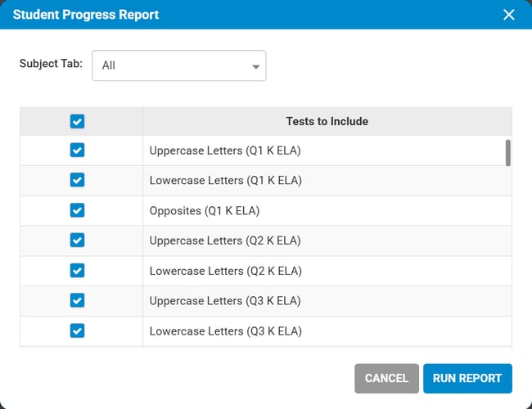Uncheck Uppercase Letters (Q2 K ELA) checkbox
Screen dimensions: 532x409
tap(77, 240)
